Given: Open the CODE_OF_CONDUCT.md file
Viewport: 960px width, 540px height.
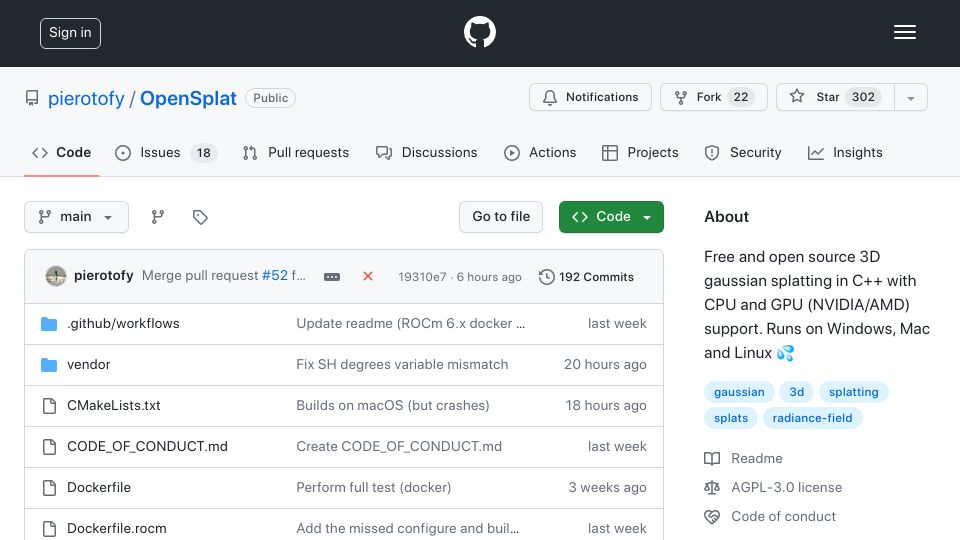Looking at the screenshot, I should pos(148,446).
